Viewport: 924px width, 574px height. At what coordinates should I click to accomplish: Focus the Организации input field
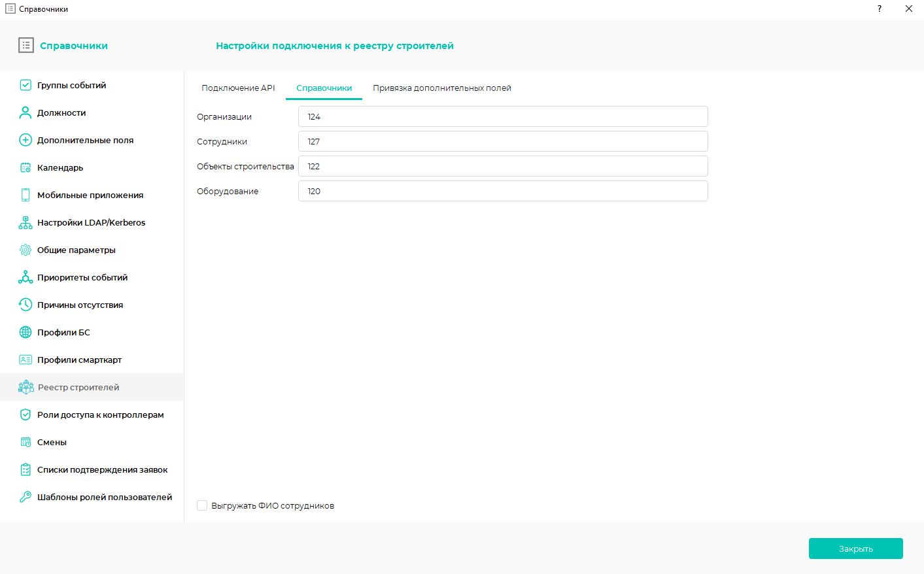pyautogui.click(x=502, y=116)
